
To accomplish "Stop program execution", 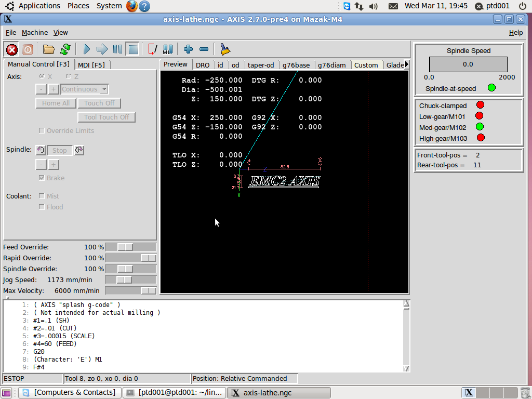I will pos(133,49).
